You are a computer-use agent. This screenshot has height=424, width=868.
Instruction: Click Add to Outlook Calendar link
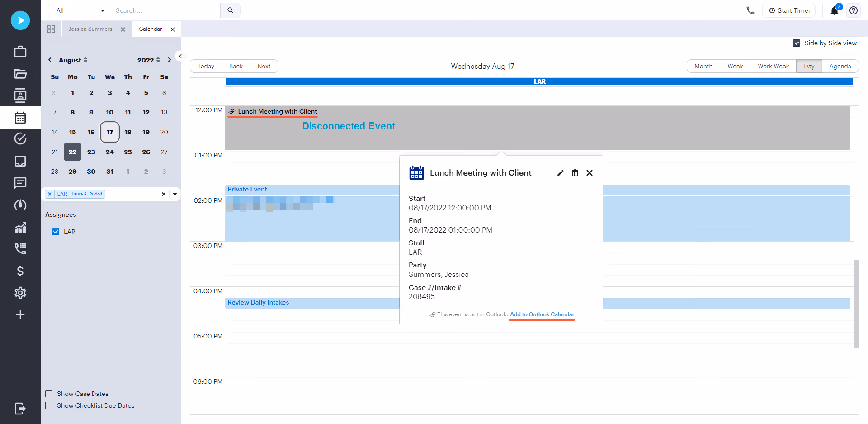[x=542, y=314]
